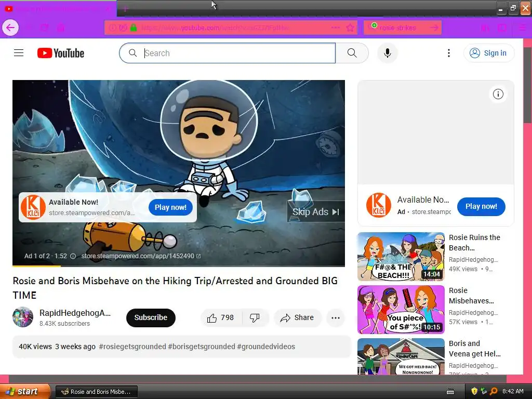Click 'Play now!' in video ad overlay
The height and width of the screenshot is (399, 532).
pos(170,207)
